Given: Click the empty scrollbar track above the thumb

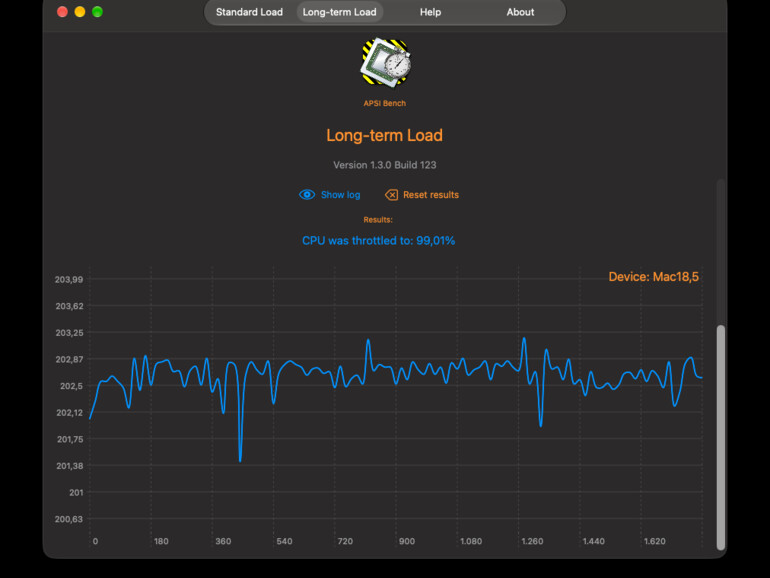Looking at the screenshot, I should [x=720, y=251].
